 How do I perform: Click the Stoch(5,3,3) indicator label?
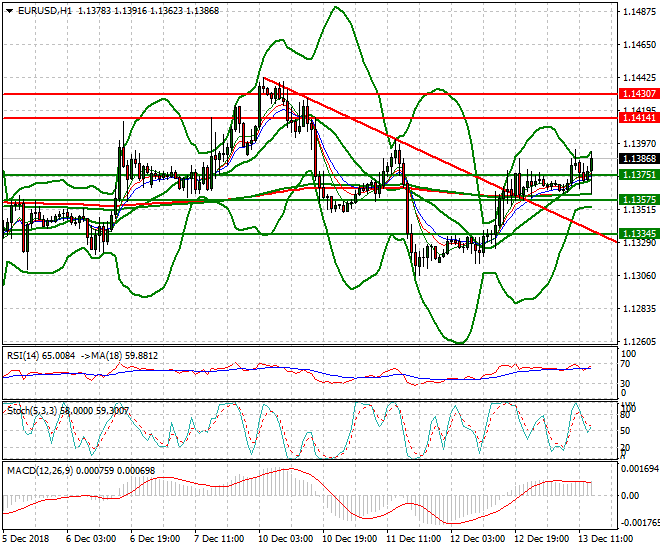25,409
